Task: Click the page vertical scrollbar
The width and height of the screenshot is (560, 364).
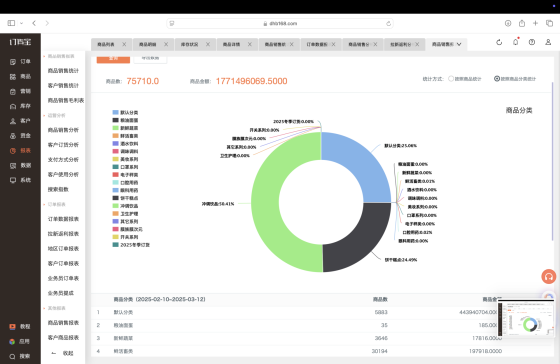Action: pyautogui.click(x=552, y=161)
